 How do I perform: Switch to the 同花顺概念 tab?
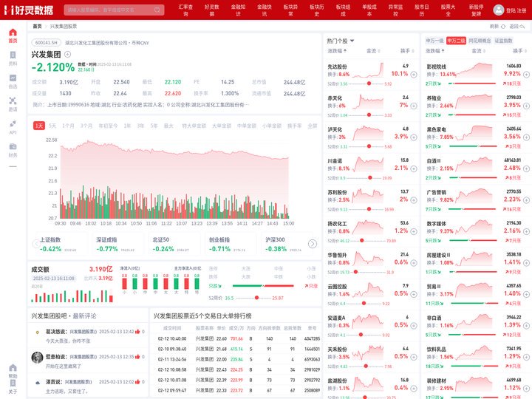tap(480, 41)
